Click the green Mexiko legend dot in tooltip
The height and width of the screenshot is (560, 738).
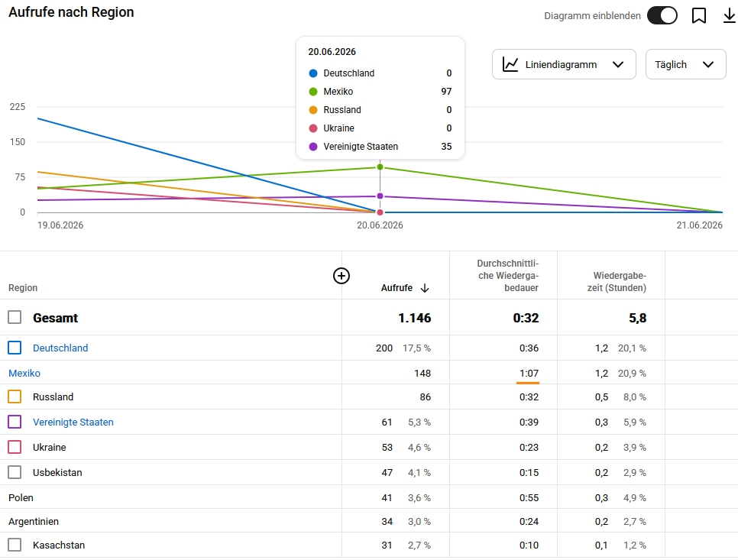tap(313, 92)
